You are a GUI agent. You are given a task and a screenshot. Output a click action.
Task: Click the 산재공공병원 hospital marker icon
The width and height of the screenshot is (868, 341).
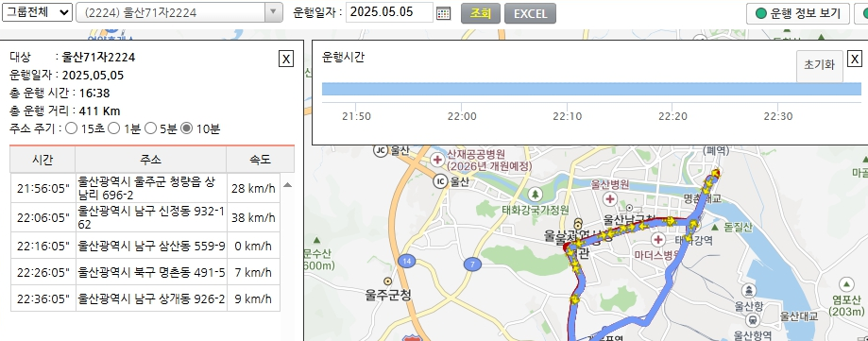tap(438, 160)
